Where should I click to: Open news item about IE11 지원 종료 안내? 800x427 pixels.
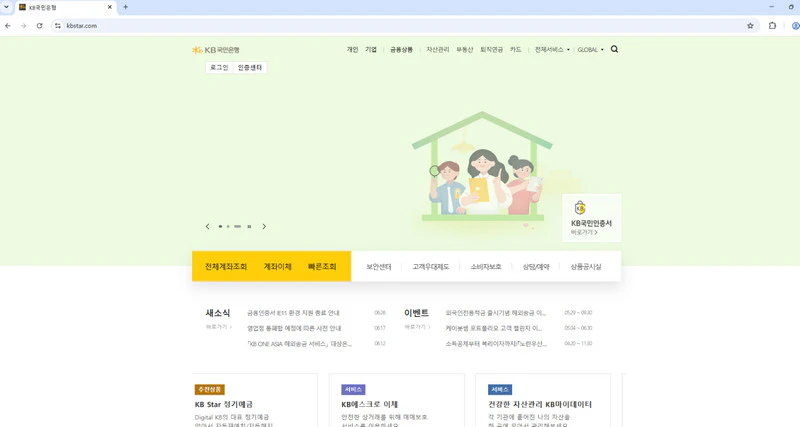pyautogui.click(x=293, y=313)
